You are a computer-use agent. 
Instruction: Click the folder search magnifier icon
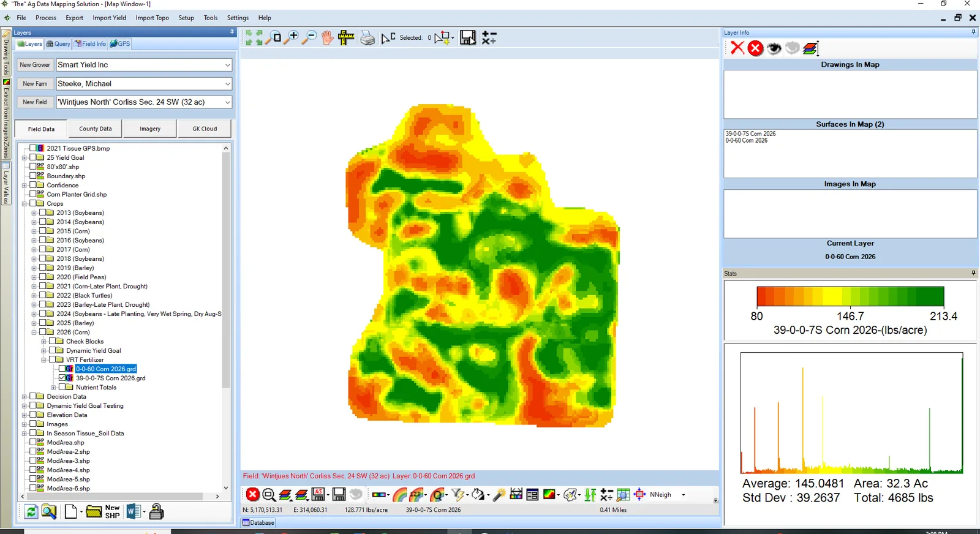coord(49,511)
